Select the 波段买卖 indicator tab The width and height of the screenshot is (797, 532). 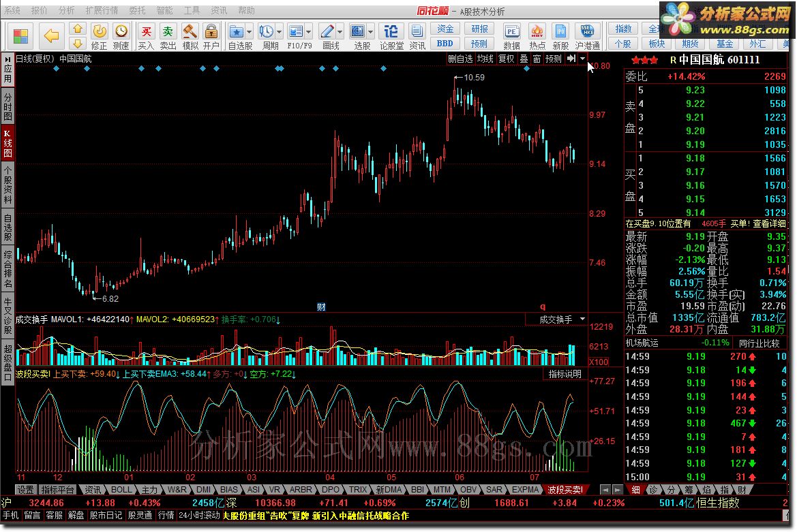coord(565,490)
